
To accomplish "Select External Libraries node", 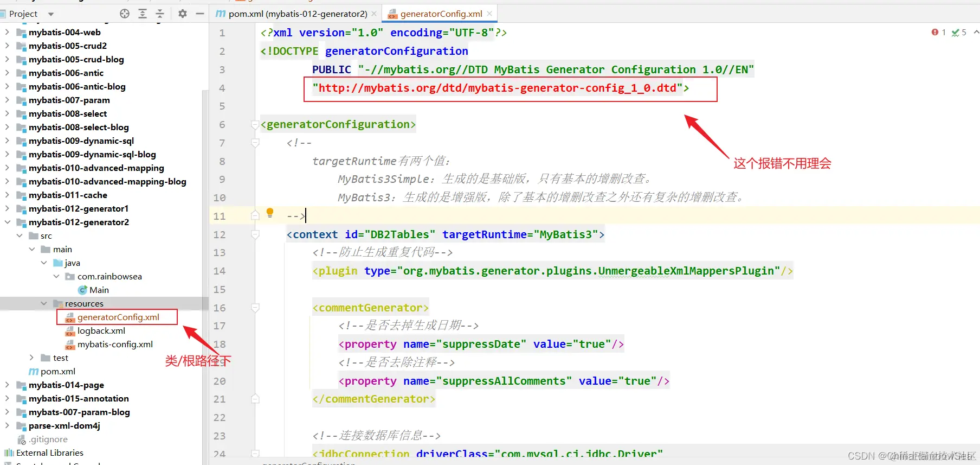I will [49, 453].
